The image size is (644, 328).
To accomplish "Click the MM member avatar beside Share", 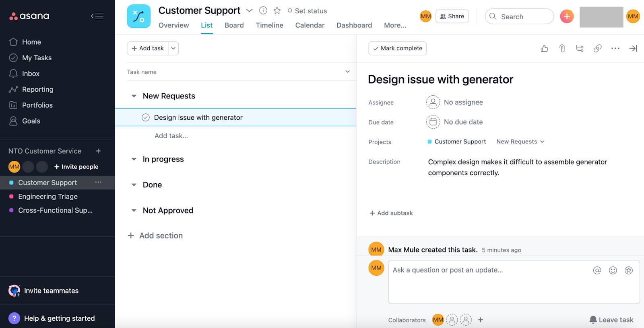I will [425, 16].
